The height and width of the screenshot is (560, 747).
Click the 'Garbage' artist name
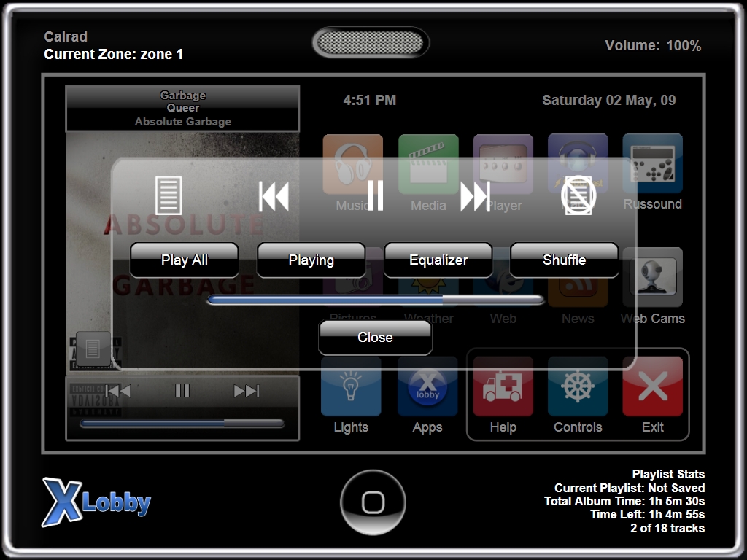(x=183, y=96)
